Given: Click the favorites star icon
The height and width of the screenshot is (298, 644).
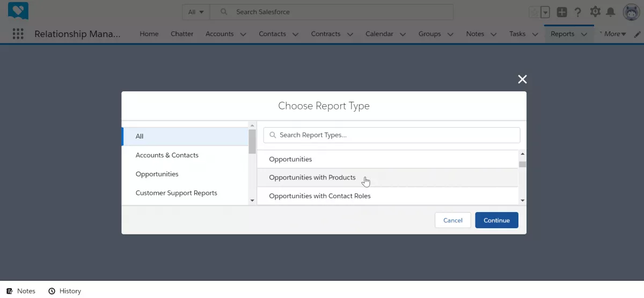Looking at the screenshot, I should 534,12.
